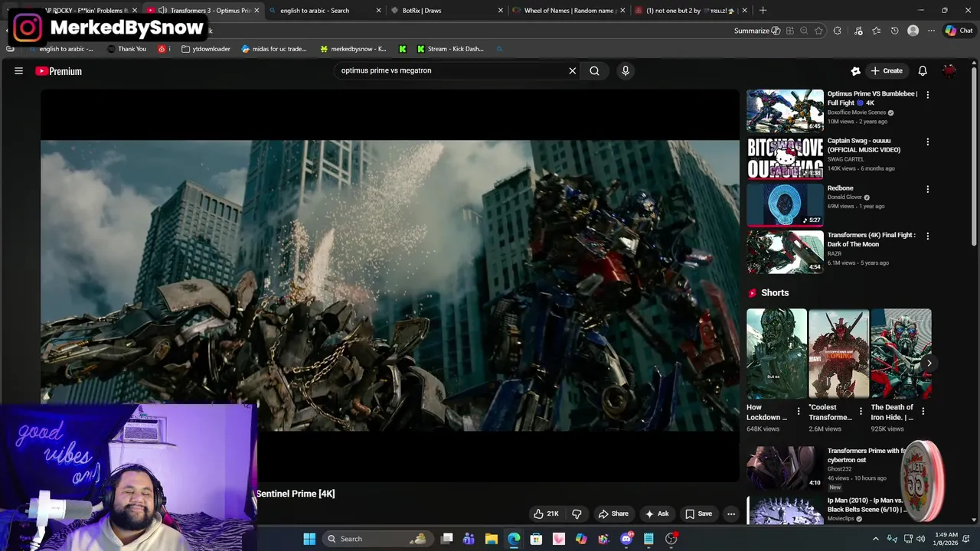
Task: Open the Redbone video by Donald Glover
Action: coord(785,205)
